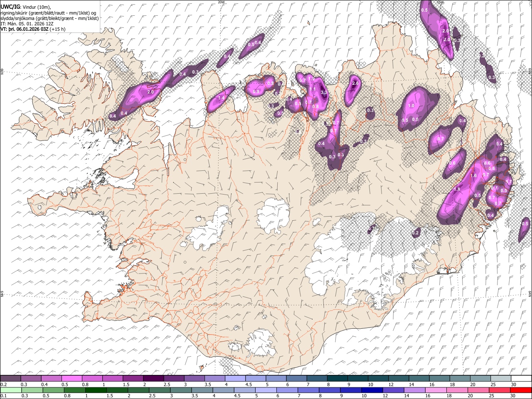532x399 pixels.
Task: Select the '1.1' precipitation value on the map
Action: click(313, 89)
